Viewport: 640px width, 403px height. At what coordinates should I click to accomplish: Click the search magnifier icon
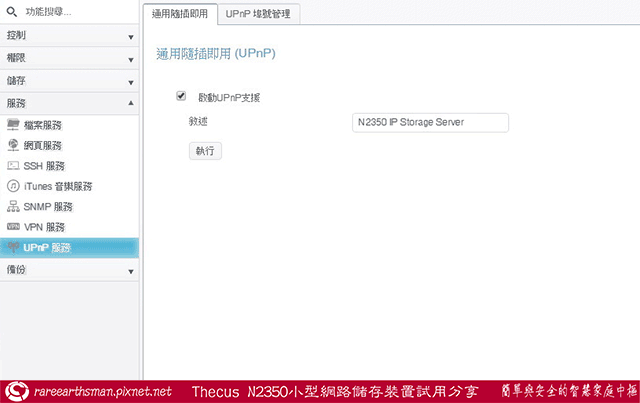click(12, 12)
